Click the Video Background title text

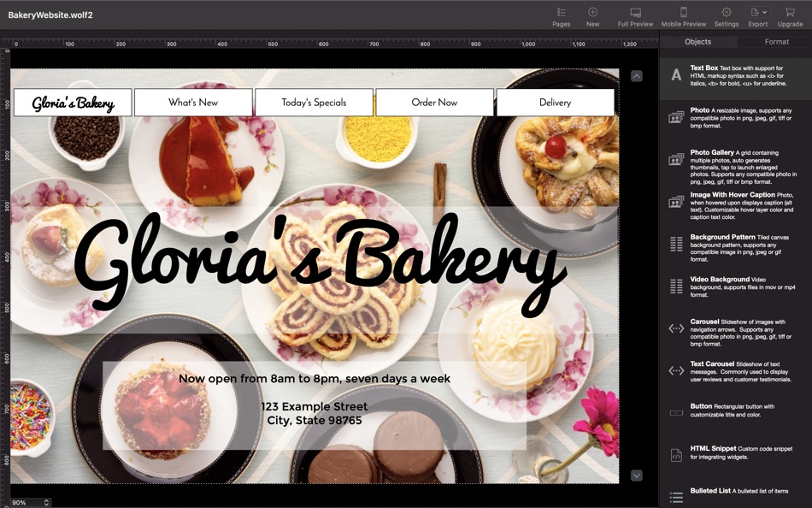[x=720, y=279]
